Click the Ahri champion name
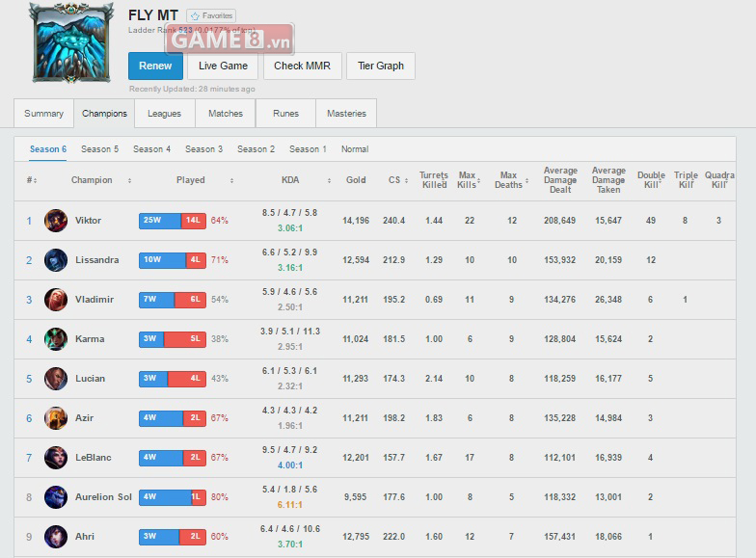 tap(85, 537)
